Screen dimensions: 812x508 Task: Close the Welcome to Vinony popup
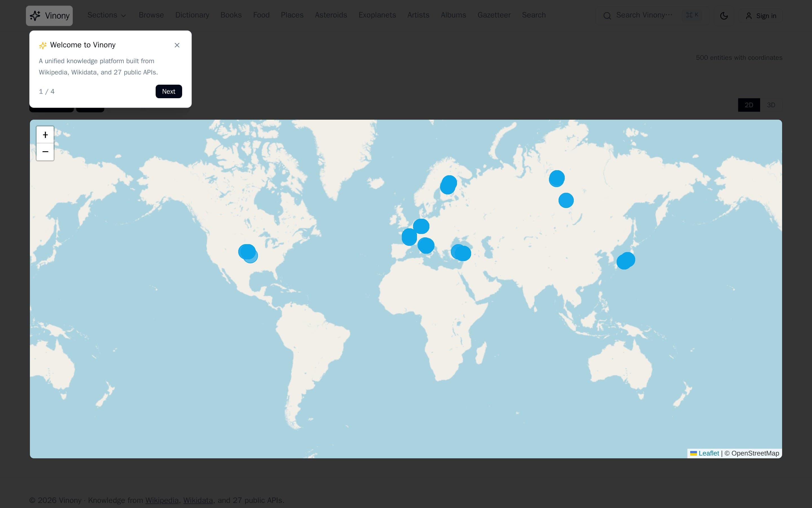pyautogui.click(x=177, y=45)
